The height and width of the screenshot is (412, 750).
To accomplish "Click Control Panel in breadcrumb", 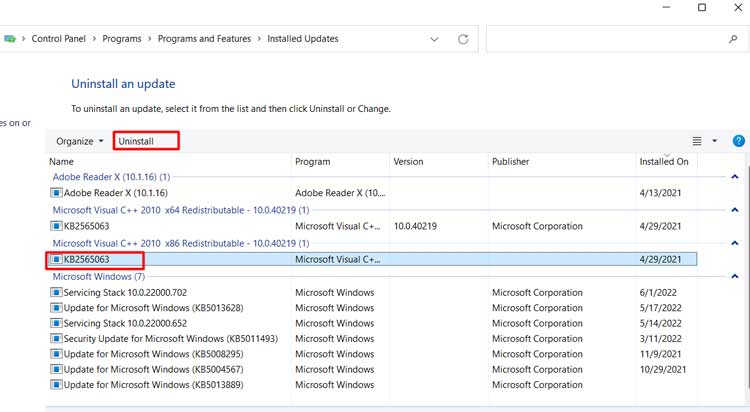I will pyautogui.click(x=58, y=39).
